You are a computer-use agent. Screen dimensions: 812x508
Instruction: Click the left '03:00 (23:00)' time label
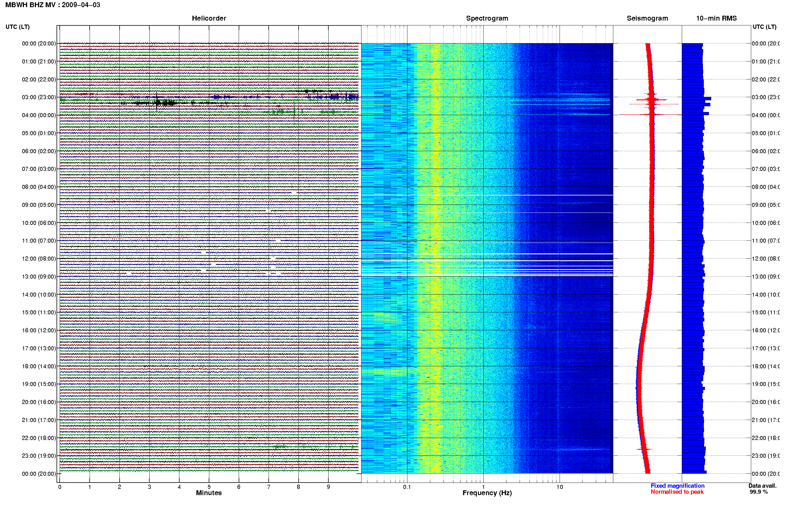pyautogui.click(x=39, y=97)
